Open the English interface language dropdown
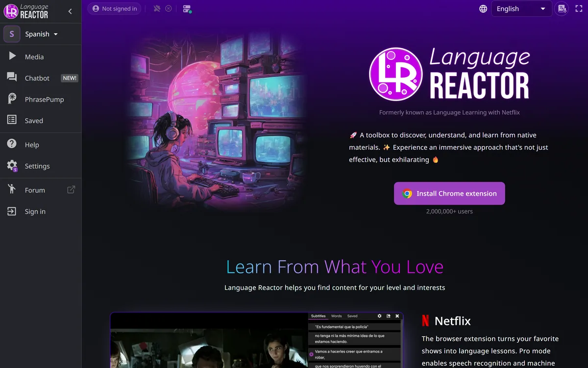The height and width of the screenshot is (368, 588). (x=521, y=9)
